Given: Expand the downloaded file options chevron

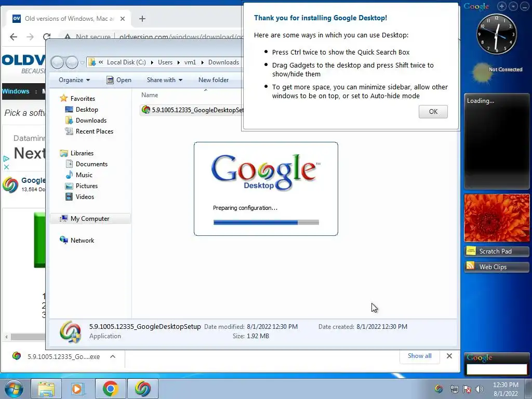Looking at the screenshot, I should tap(113, 356).
